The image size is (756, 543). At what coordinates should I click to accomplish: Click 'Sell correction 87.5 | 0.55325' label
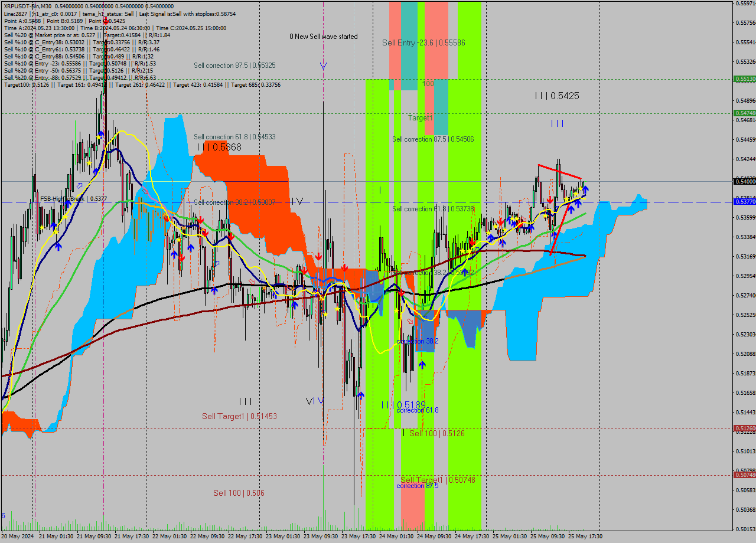234,66
